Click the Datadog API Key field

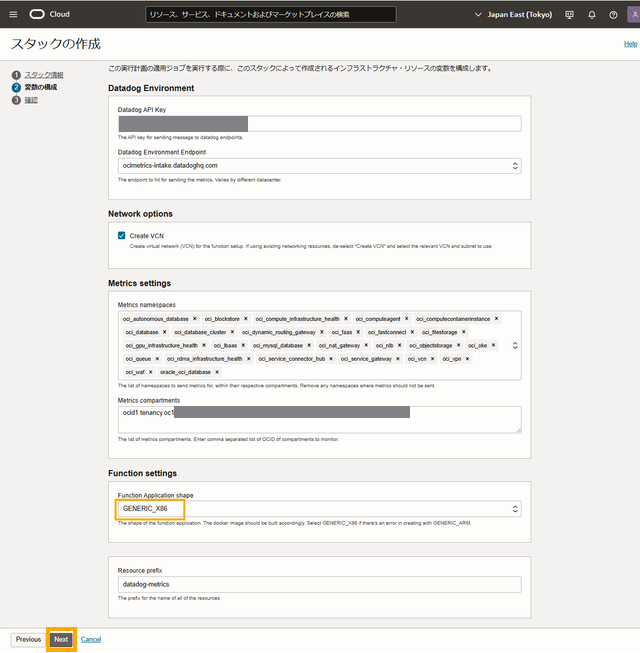click(x=319, y=124)
